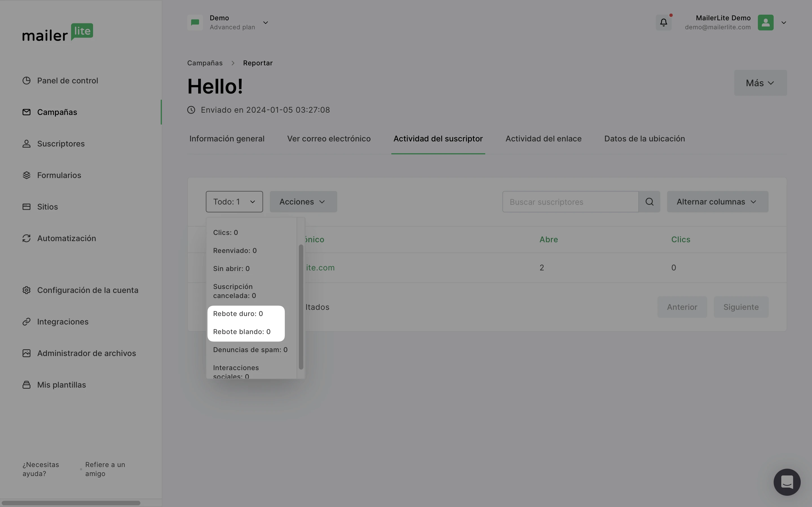Expand the Alternar columnas dropdown

tap(717, 201)
